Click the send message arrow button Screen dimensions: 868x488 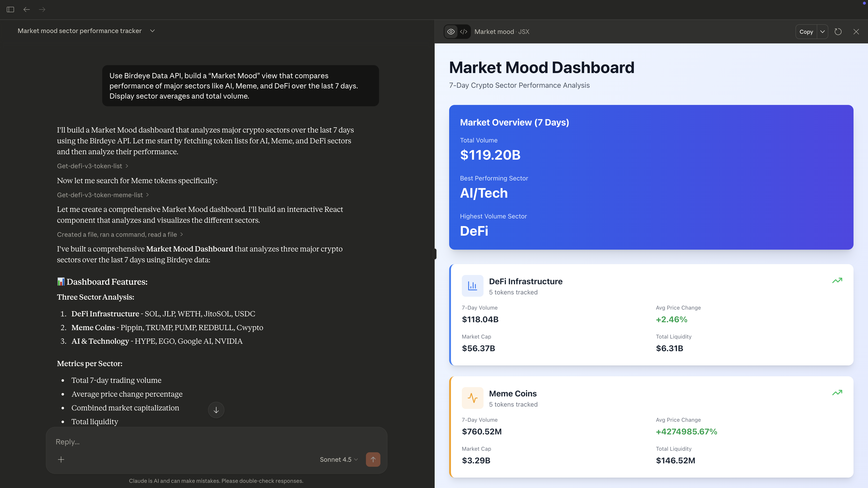coord(373,459)
